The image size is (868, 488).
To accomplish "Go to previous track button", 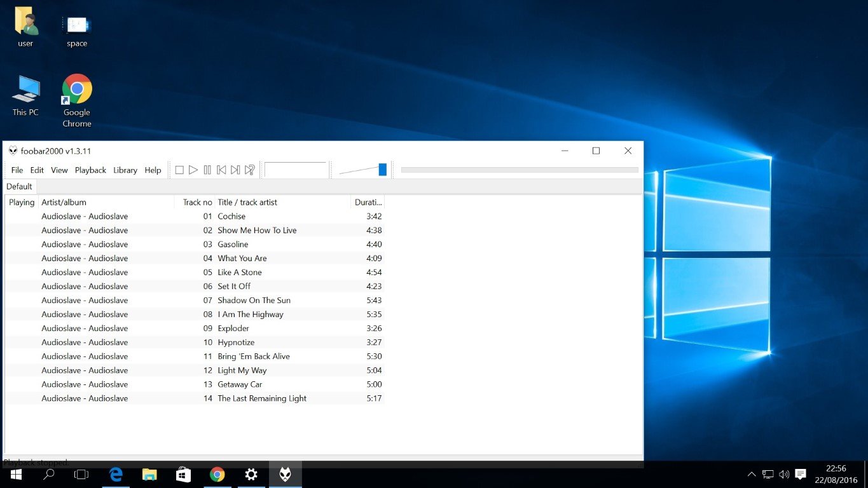I will (221, 170).
